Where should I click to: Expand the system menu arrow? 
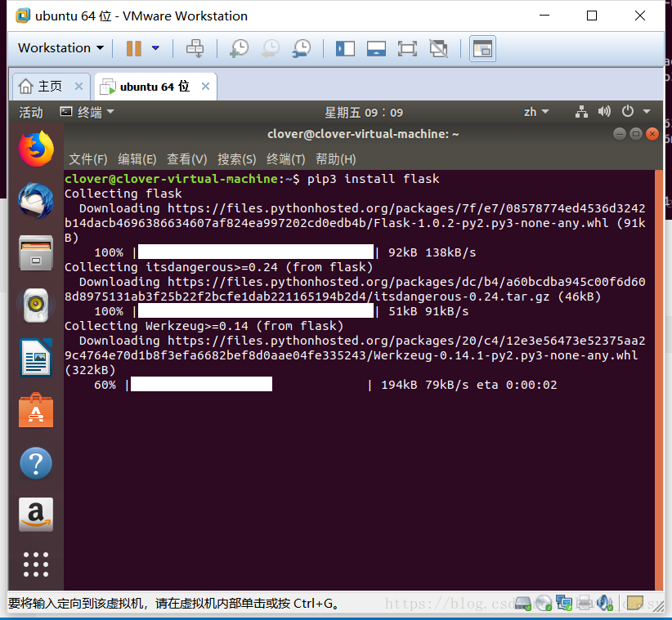pos(647,112)
